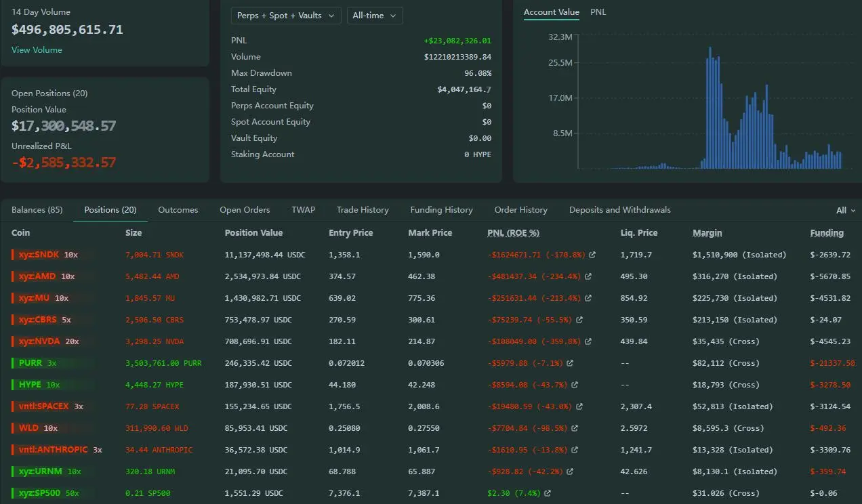Sort by Liq. Price column header

coord(639,232)
